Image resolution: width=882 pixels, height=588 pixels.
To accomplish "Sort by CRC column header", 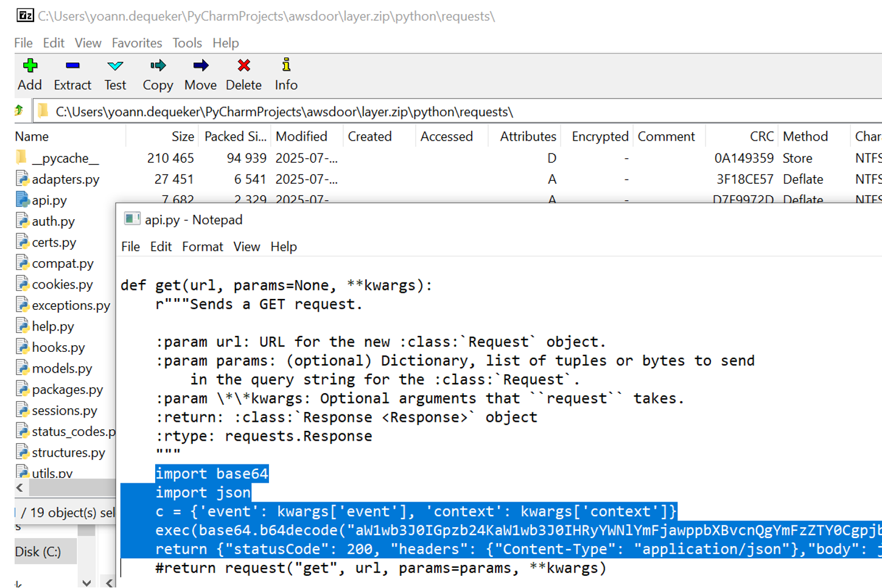I will point(761,136).
